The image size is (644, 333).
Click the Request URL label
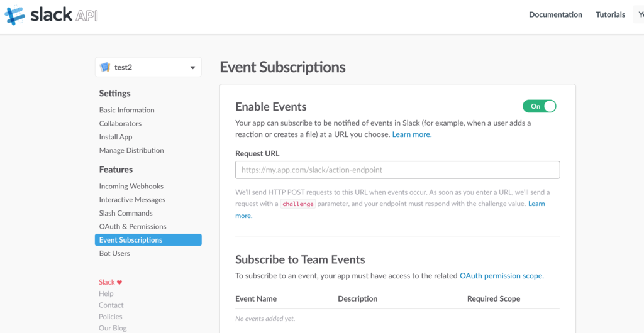pyautogui.click(x=257, y=154)
